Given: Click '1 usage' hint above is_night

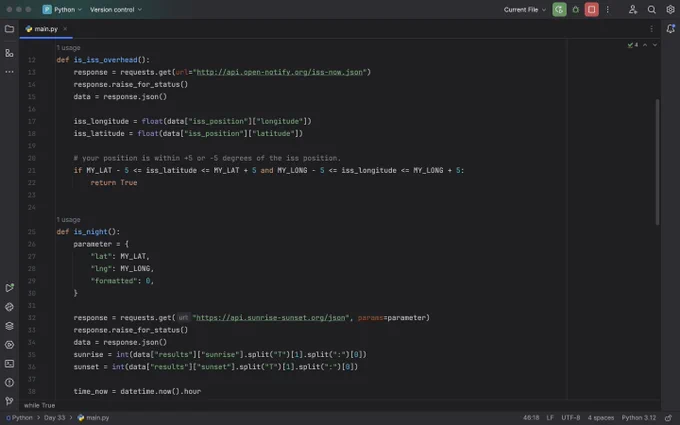Looking at the screenshot, I should pos(69,219).
